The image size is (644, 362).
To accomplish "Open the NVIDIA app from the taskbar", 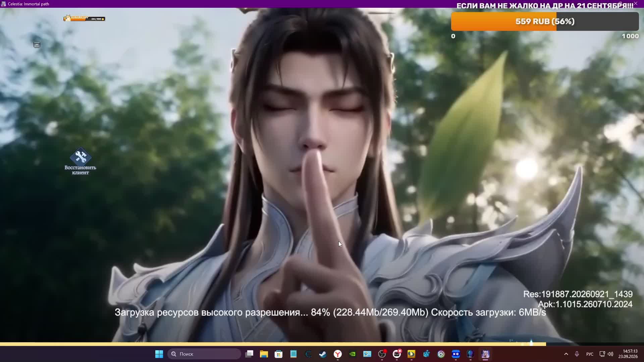I will pos(353,354).
